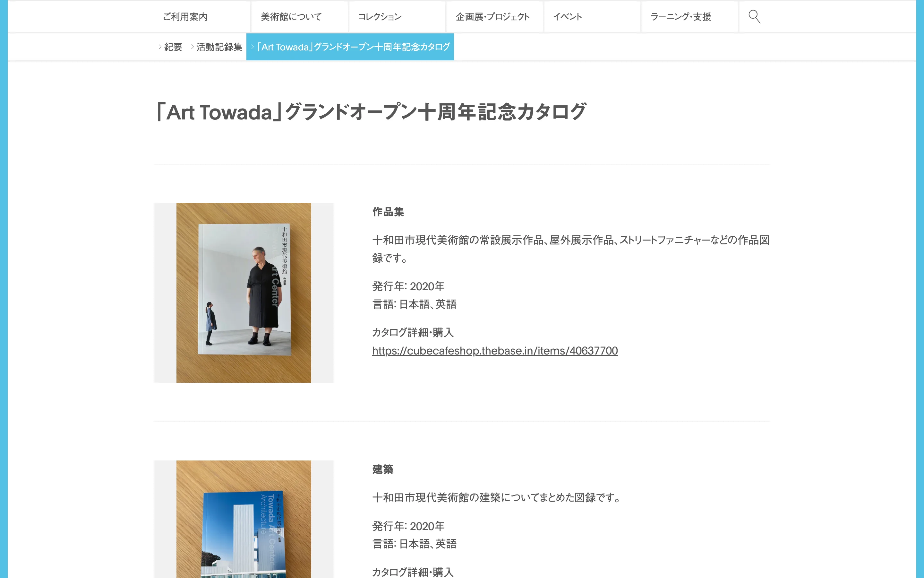
Task: Open the 企画展･プロジェクト menu
Action: (x=494, y=17)
